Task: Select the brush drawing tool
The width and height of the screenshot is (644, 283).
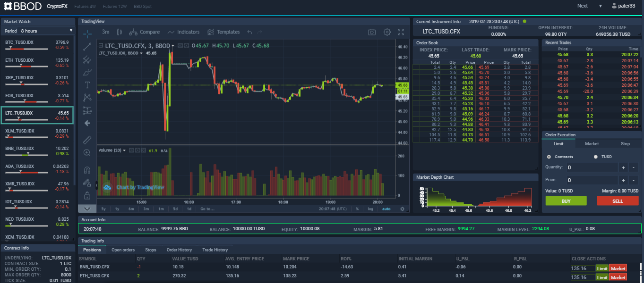Action: (x=87, y=72)
